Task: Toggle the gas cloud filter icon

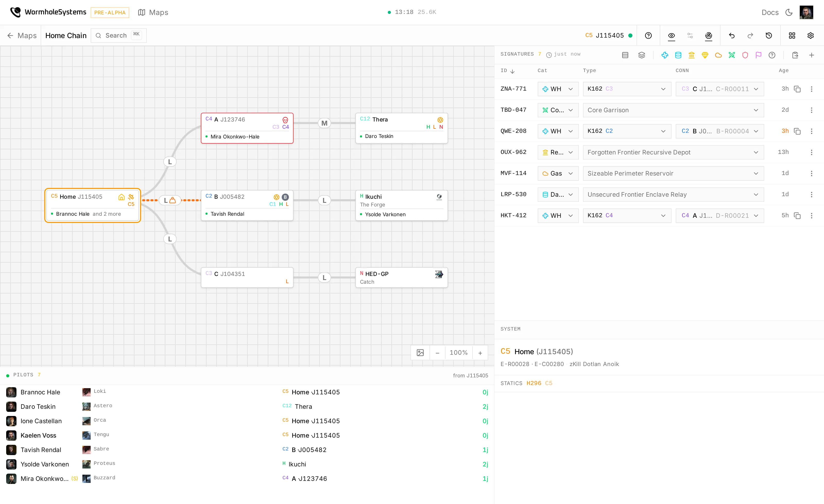Action: (718, 55)
